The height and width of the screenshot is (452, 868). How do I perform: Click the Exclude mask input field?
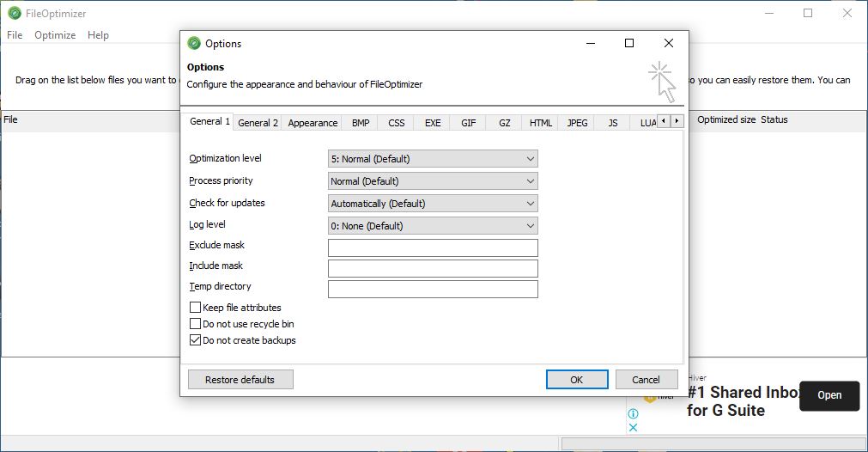(x=433, y=247)
